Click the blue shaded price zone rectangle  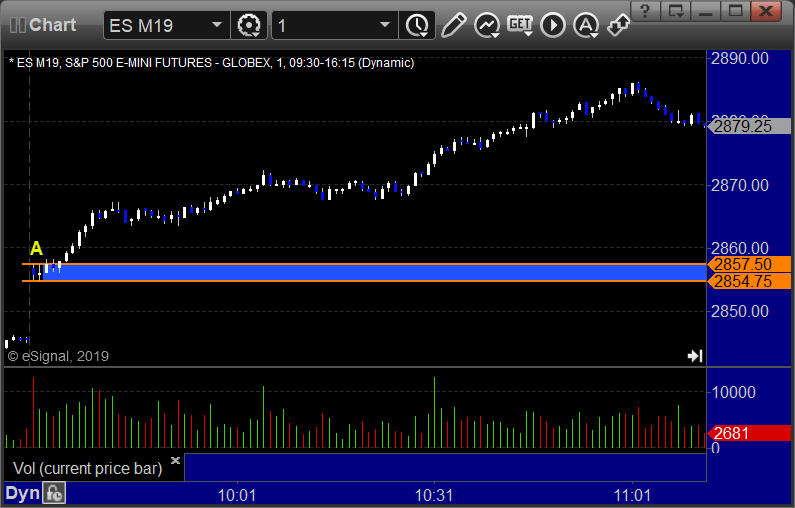pos(375,273)
